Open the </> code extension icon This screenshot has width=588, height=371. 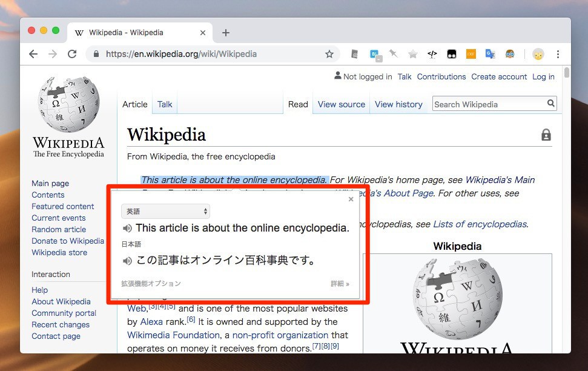pos(432,54)
